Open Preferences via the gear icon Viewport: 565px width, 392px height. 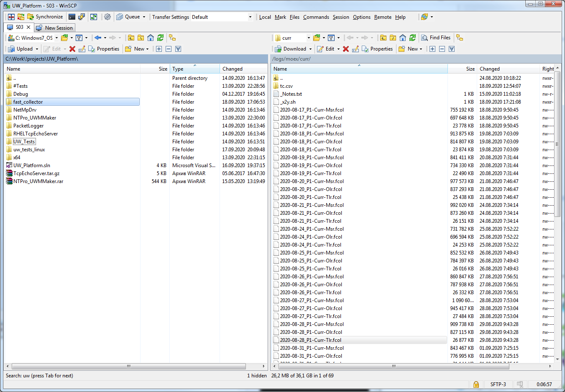107,17
